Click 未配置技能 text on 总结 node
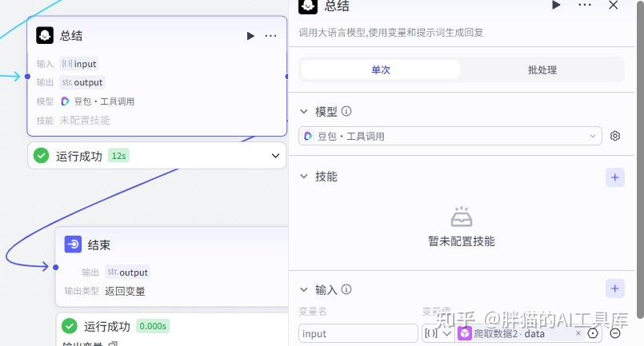This screenshot has height=346, width=644. 85,120
